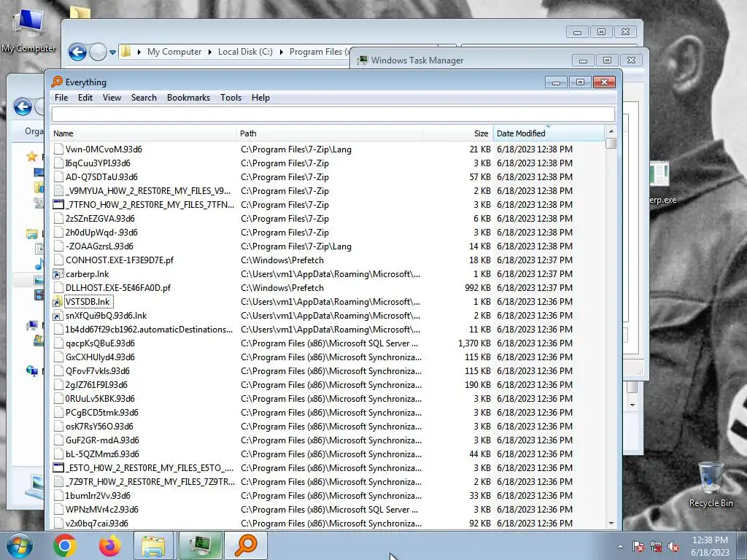
Task: Select file name QFovF7vkls.93d6
Action: (98, 371)
